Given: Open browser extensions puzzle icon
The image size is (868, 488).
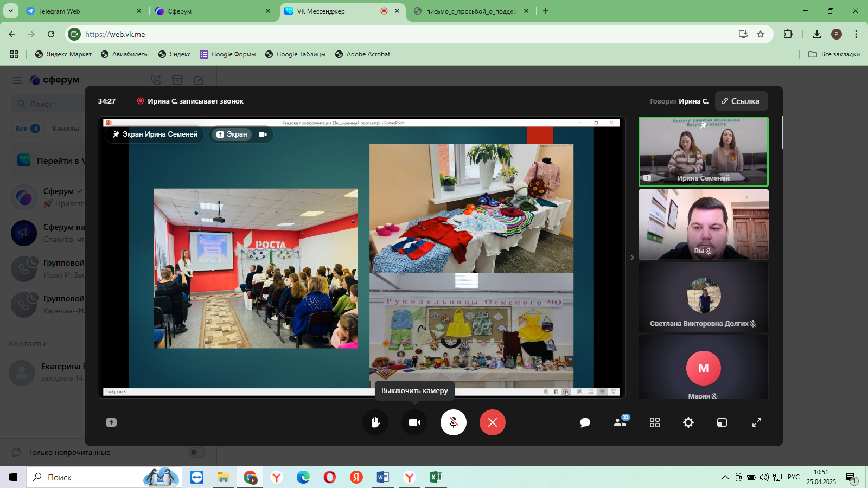Looking at the screenshot, I should tap(788, 34).
